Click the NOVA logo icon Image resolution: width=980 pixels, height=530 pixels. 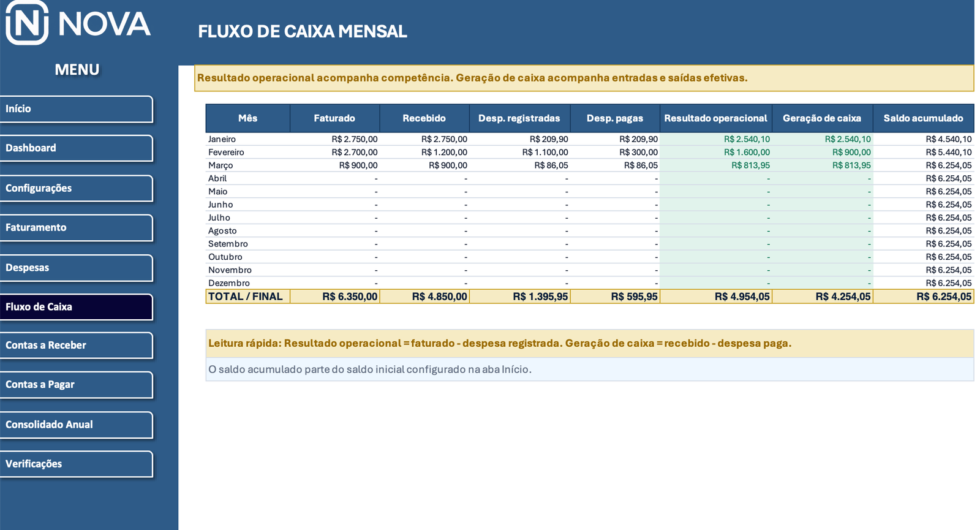pyautogui.click(x=27, y=23)
